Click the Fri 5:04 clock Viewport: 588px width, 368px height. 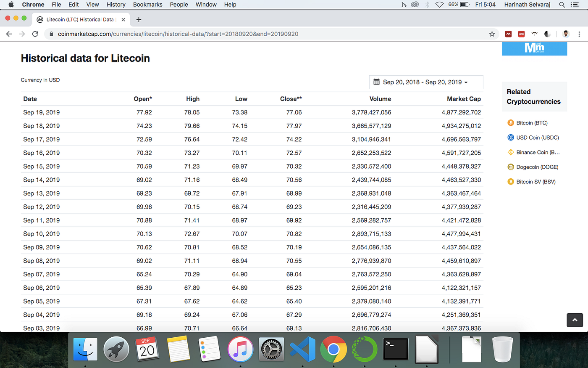coord(486,5)
